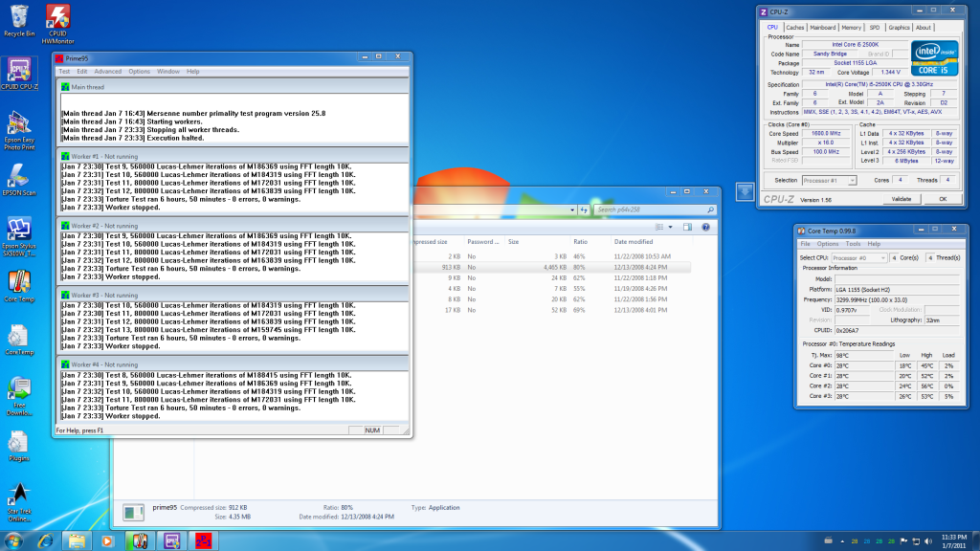
Task: Open Windows Media Player from the taskbar
Action: point(107,540)
